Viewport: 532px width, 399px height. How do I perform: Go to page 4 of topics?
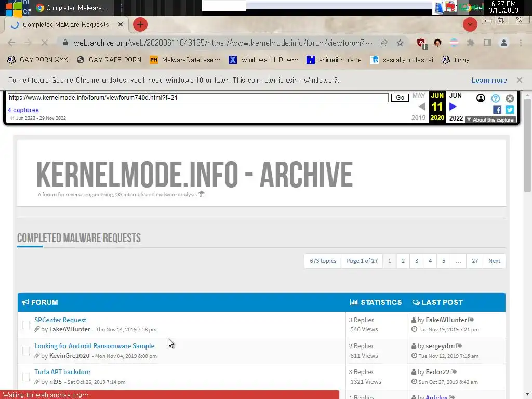430,261
